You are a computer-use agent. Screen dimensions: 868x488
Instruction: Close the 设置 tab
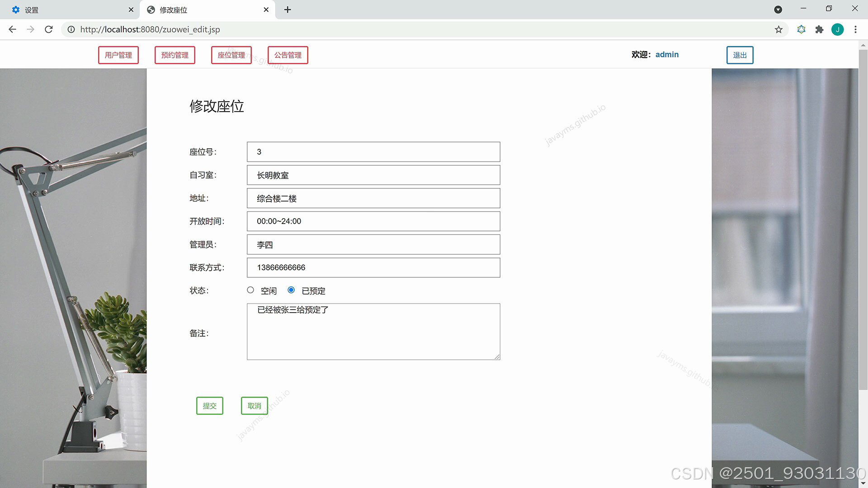coord(131,9)
